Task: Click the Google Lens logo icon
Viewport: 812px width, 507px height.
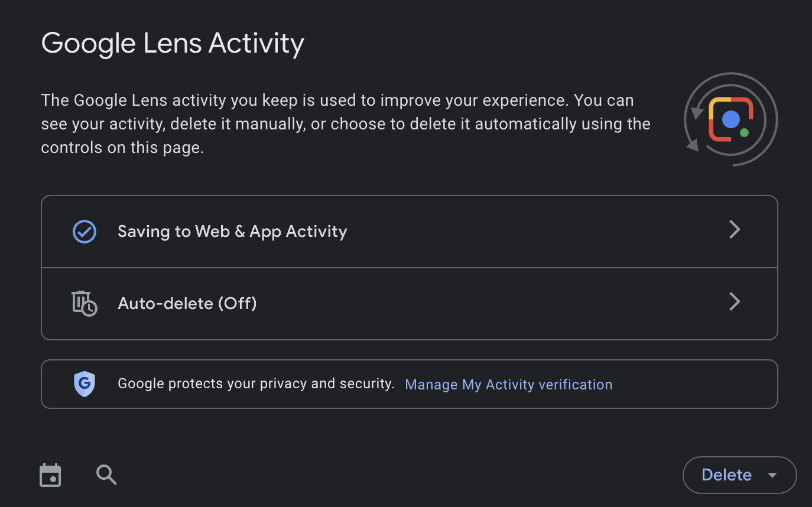Action: (x=731, y=119)
